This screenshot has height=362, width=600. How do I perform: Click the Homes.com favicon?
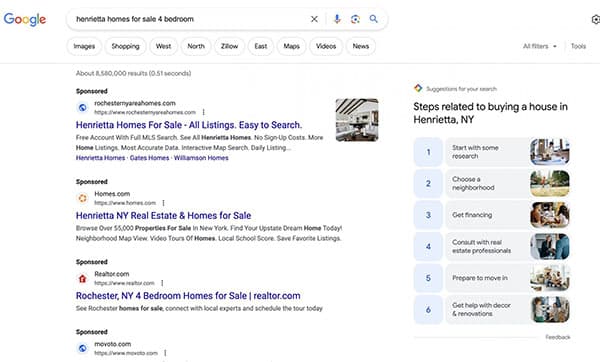[x=82, y=198]
